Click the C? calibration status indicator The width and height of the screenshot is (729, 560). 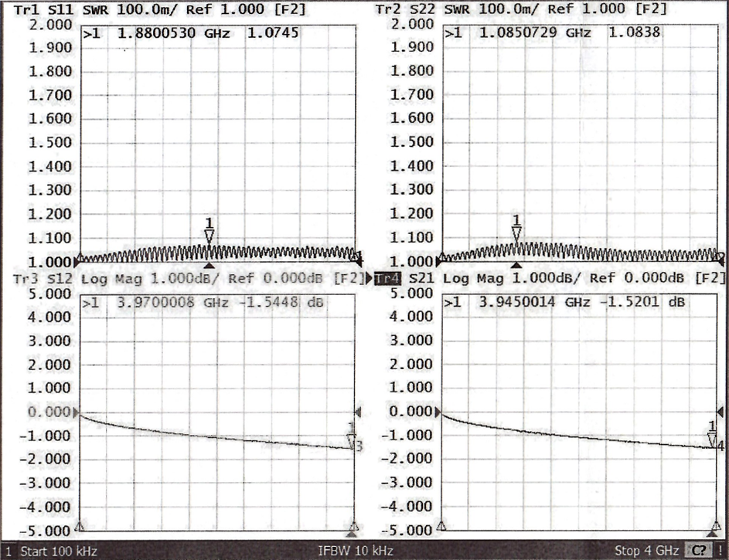coord(698,551)
